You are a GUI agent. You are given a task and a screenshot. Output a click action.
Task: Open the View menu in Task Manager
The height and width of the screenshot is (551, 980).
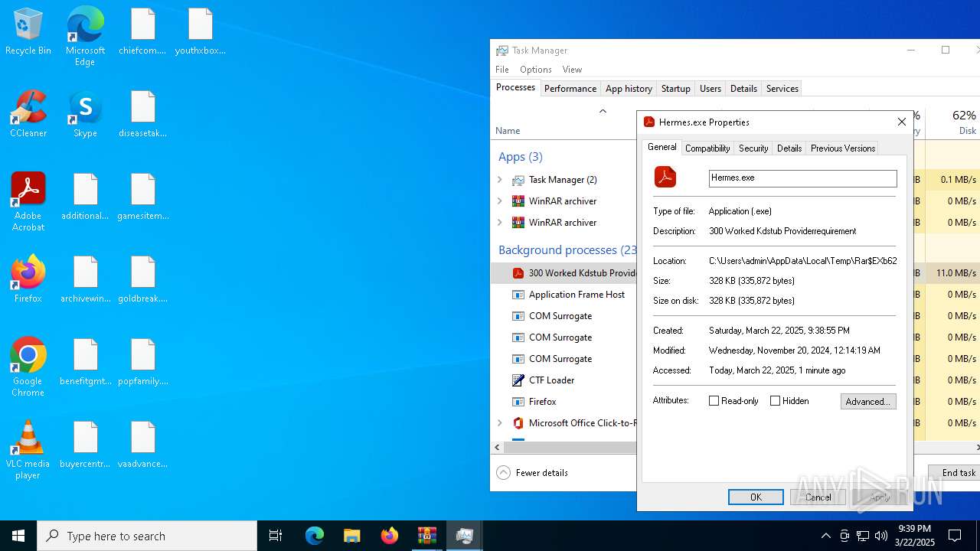click(572, 70)
